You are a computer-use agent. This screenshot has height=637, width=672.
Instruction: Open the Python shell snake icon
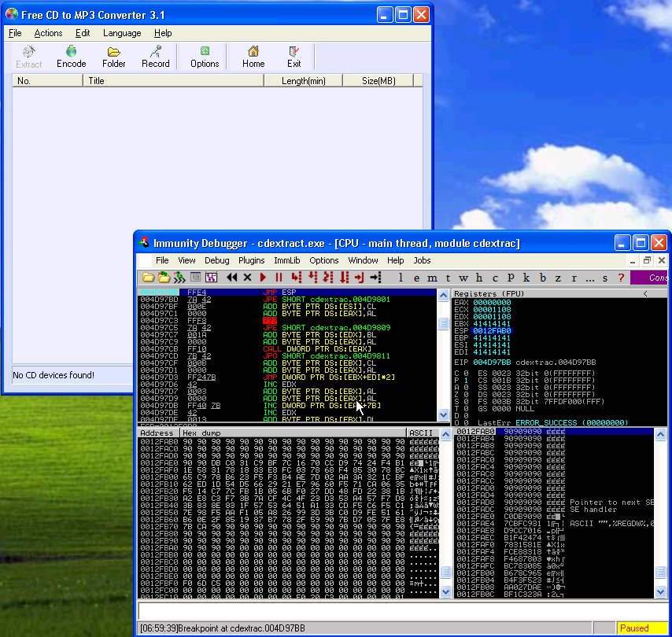(x=179, y=278)
